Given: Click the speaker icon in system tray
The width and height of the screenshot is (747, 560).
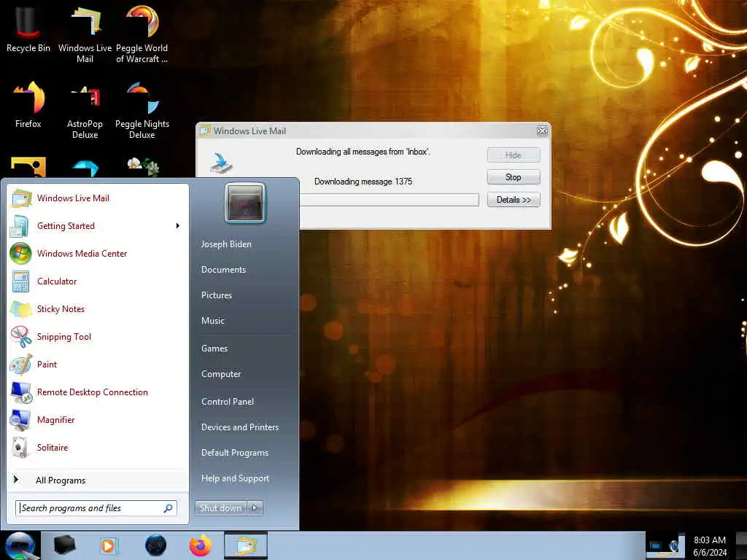Looking at the screenshot, I should tap(673, 545).
